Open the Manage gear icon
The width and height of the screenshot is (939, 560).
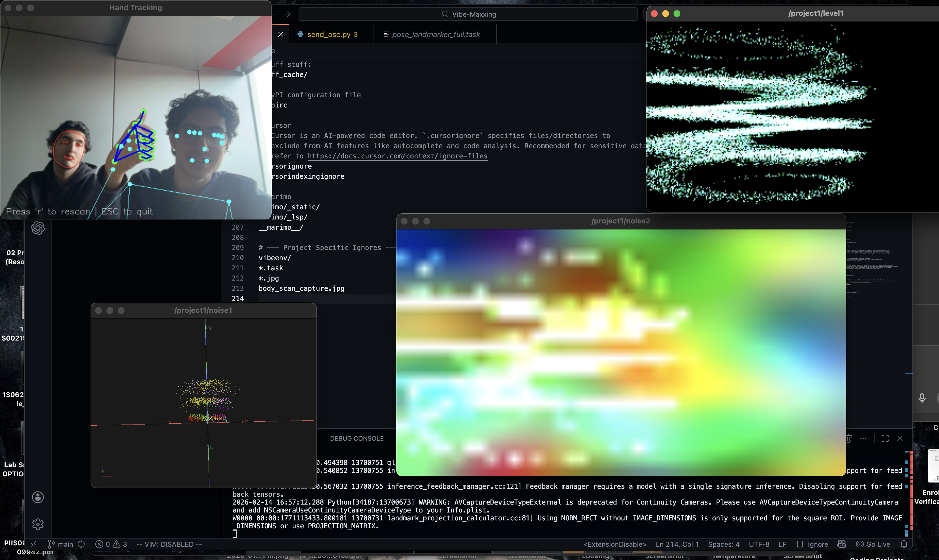tap(38, 524)
